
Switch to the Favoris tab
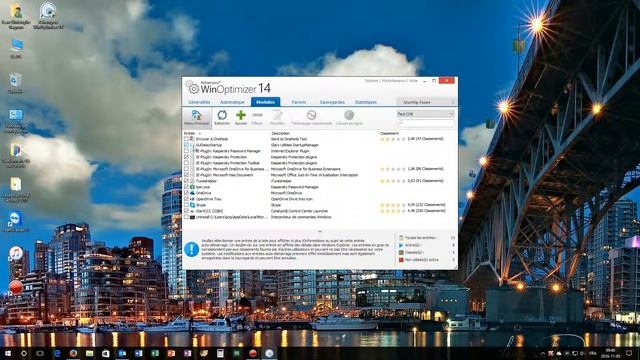coord(299,102)
